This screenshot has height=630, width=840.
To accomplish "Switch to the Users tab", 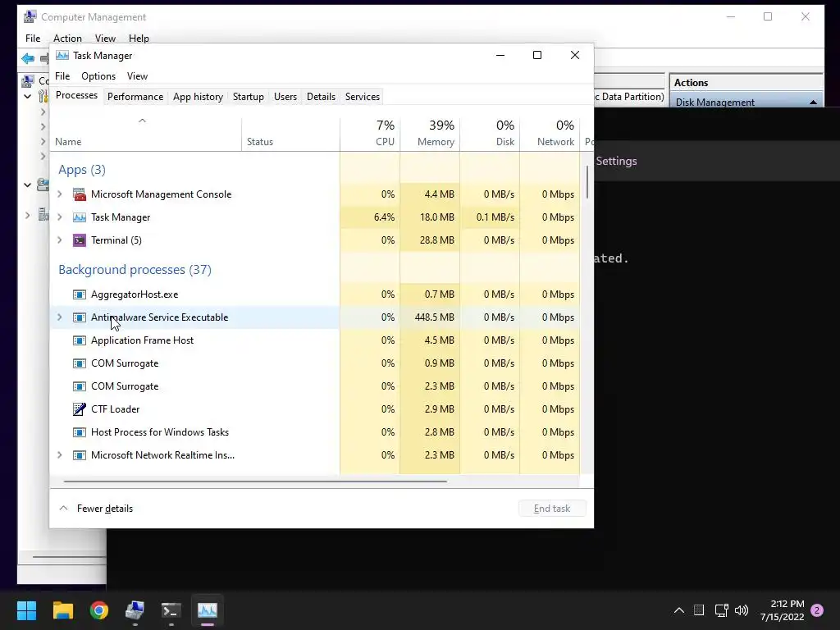I will (285, 97).
